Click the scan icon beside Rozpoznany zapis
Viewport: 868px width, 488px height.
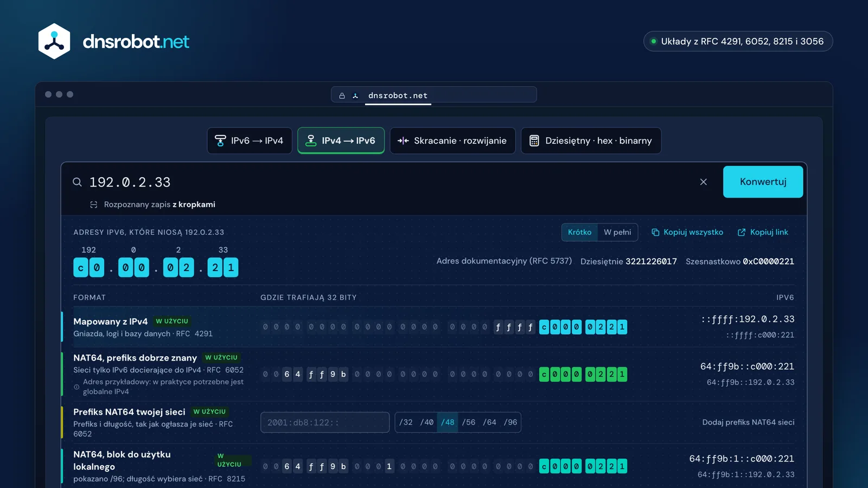(x=94, y=204)
